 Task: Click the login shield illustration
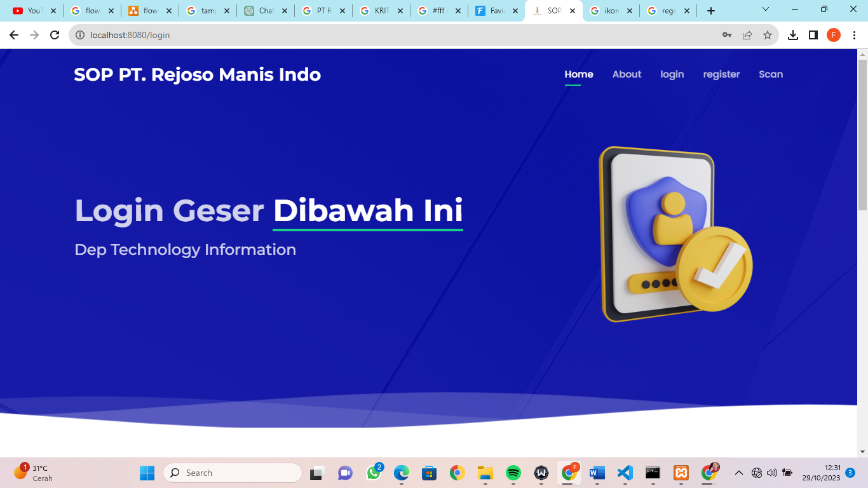pyautogui.click(x=676, y=234)
